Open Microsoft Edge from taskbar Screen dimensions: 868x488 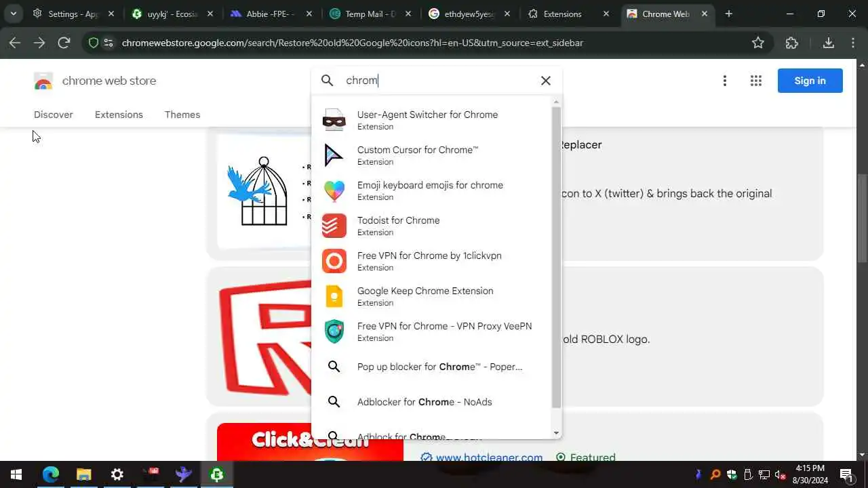pyautogui.click(x=51, y=474)
